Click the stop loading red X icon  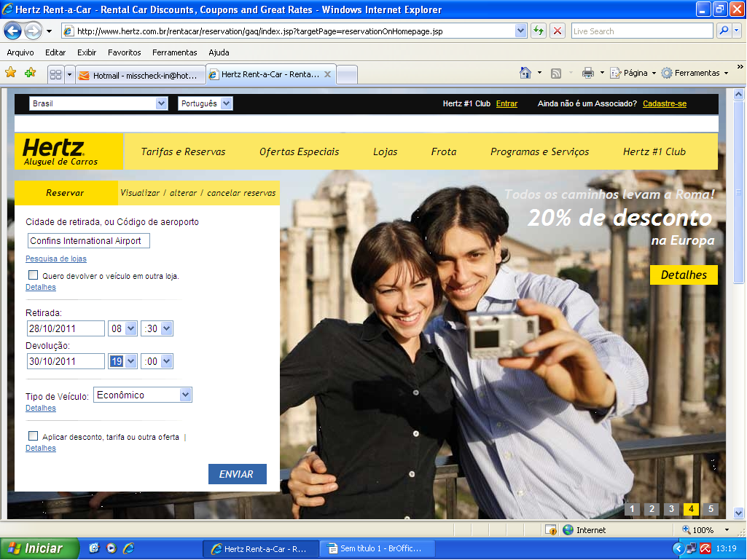point(558,31)
